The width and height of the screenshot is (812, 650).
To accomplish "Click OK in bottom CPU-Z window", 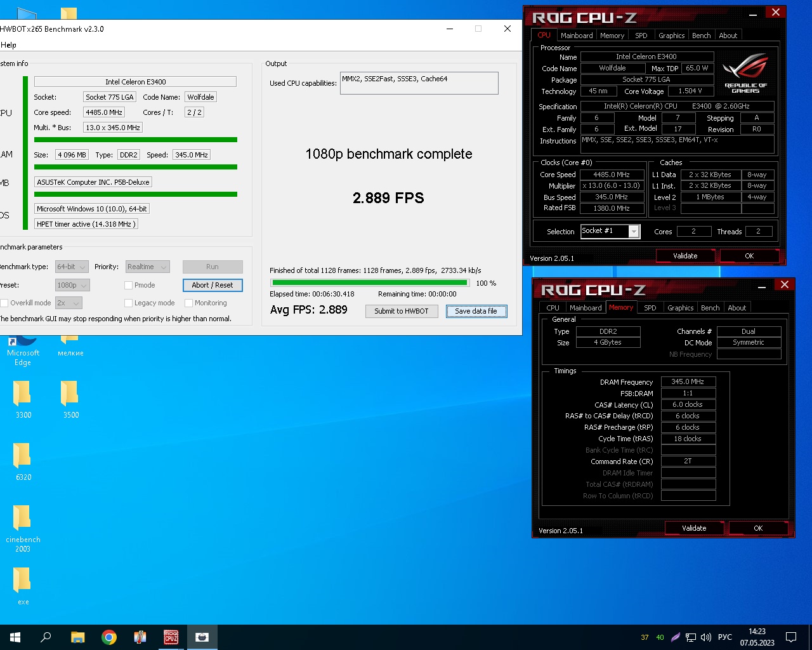I will (x=758, y=528).
